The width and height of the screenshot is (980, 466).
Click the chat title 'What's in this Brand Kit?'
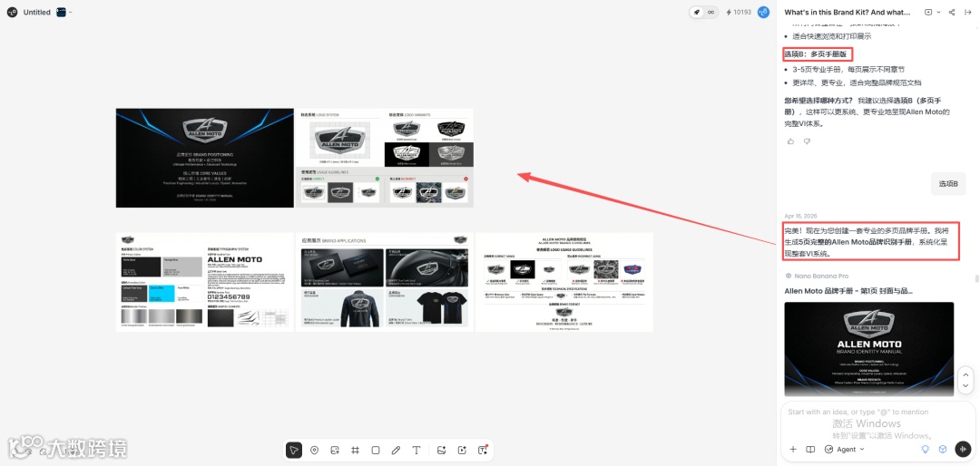[848, 12]
